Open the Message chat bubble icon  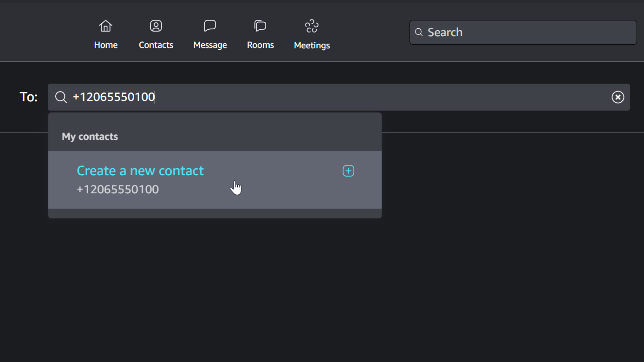[210, 26]
